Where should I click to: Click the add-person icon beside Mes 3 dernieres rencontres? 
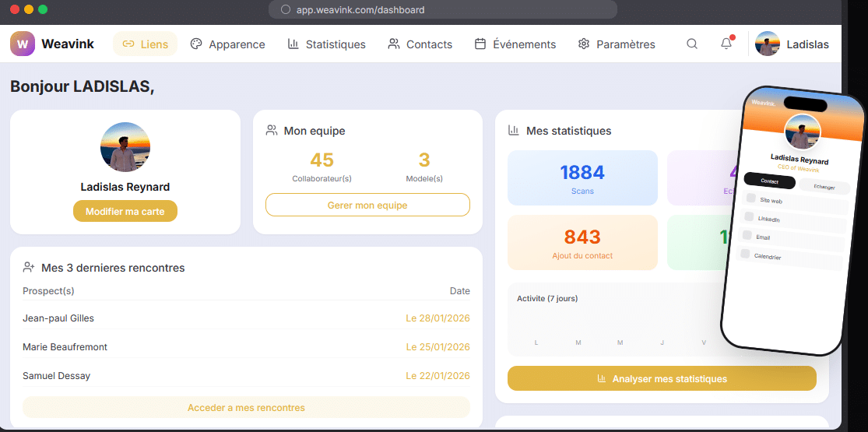tap(29, 268)
